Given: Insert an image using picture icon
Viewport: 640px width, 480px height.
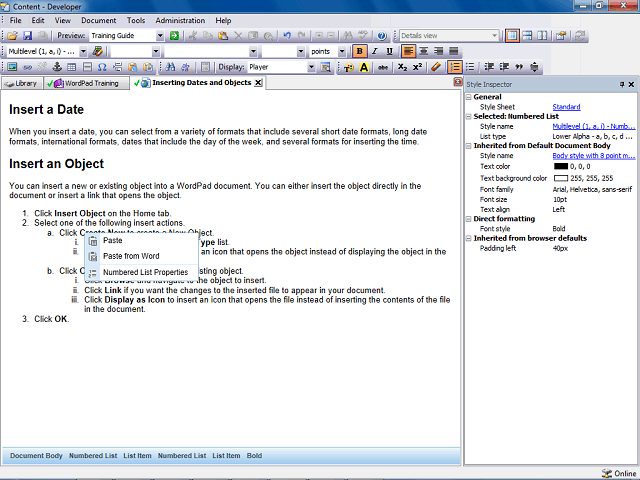Looking at the screenshot, I should 12,67.
